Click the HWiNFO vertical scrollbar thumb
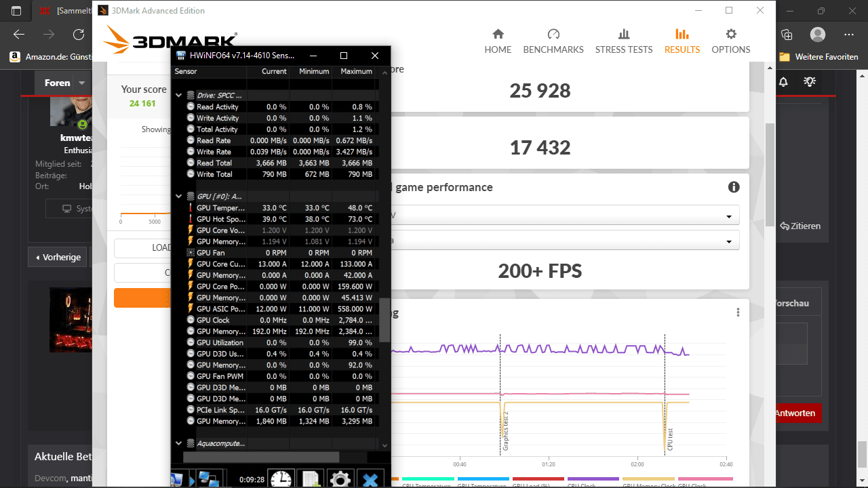The width and height of the screenshot is (868, 488). point(384,320)
